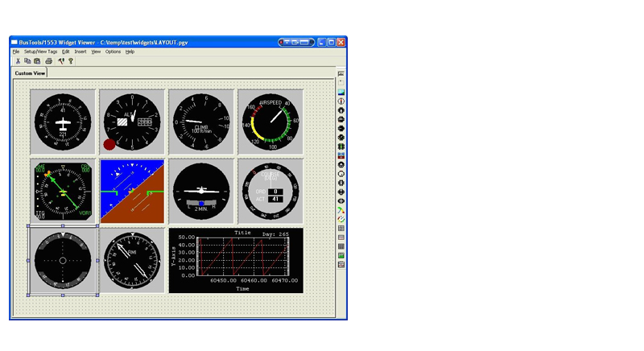Select the 2 MIN turn coordinator widget

click(x=201, y=192)
